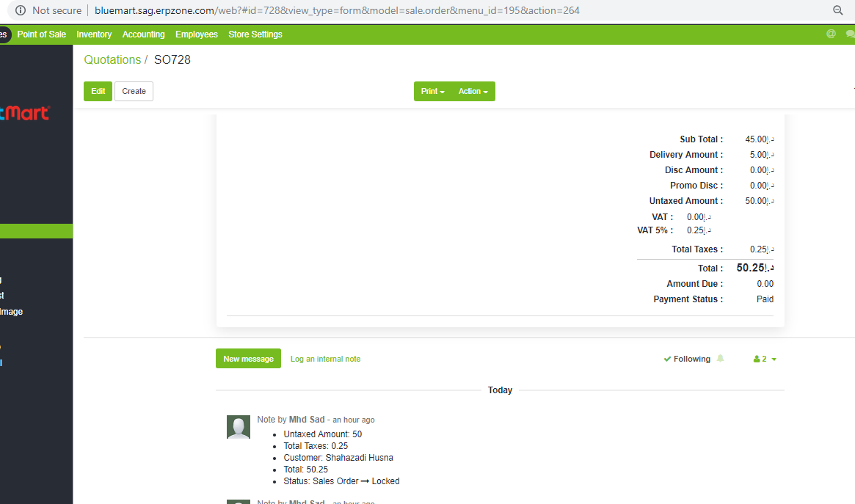The image size is (855, 504).
Task: Click the @ mentions icon in top bar
Action: tap(831, 34)
